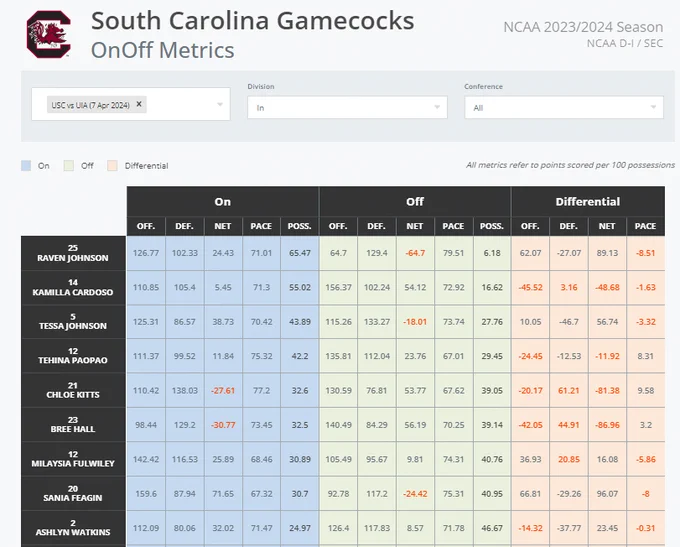Click the NCAA D-I / SEC text
Screen dimensions: 680x547
coord(624,43)
